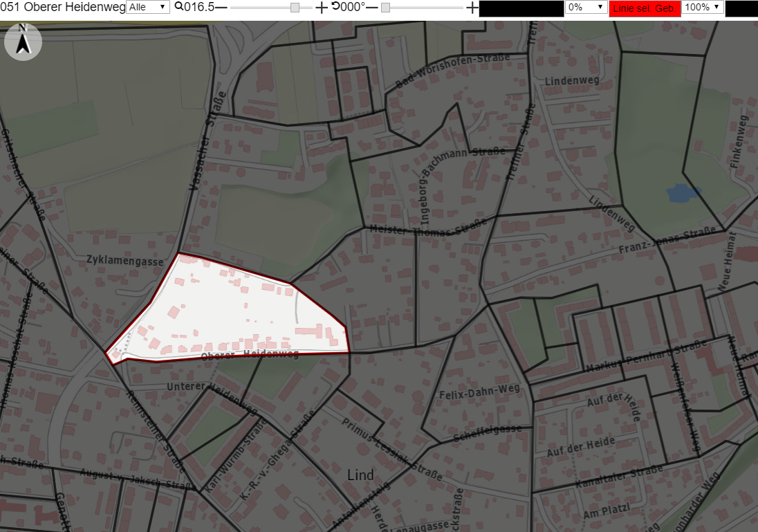Click the 'Lind' district label
The image size is (758, 532).
[360, 475]
